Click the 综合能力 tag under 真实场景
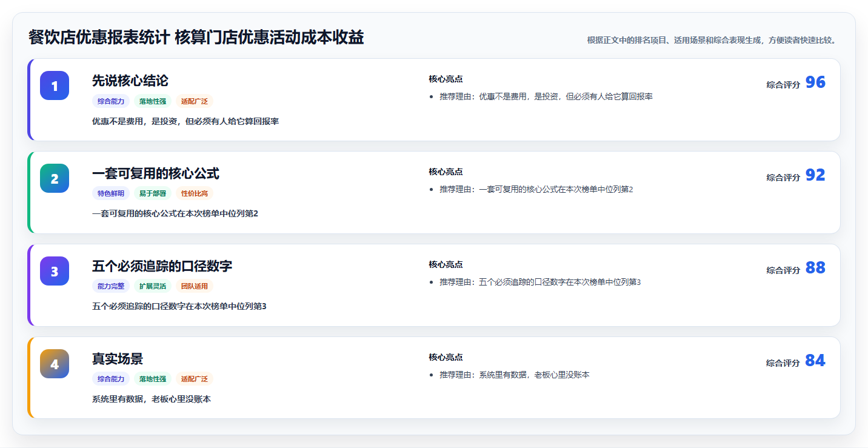 pyautogui.click(x=111, y=379)
